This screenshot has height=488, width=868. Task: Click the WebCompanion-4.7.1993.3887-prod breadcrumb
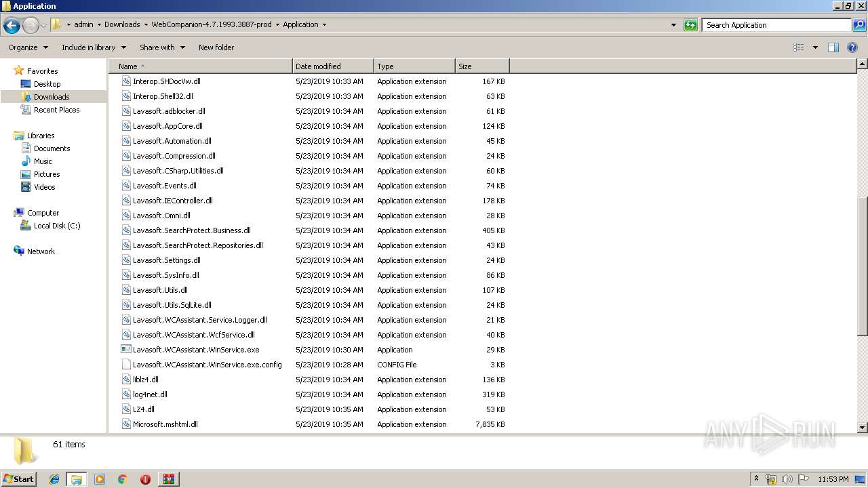(211, 25)
